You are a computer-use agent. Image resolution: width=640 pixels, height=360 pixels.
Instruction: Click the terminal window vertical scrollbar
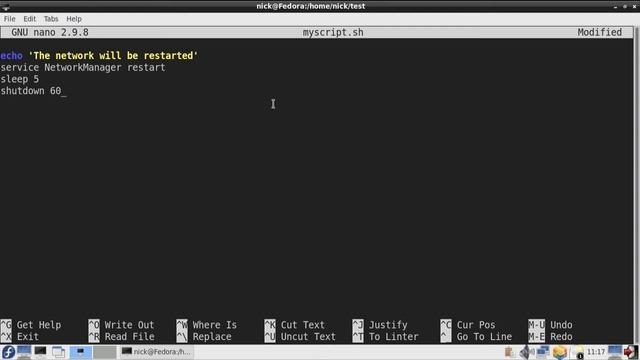[637, 184]
